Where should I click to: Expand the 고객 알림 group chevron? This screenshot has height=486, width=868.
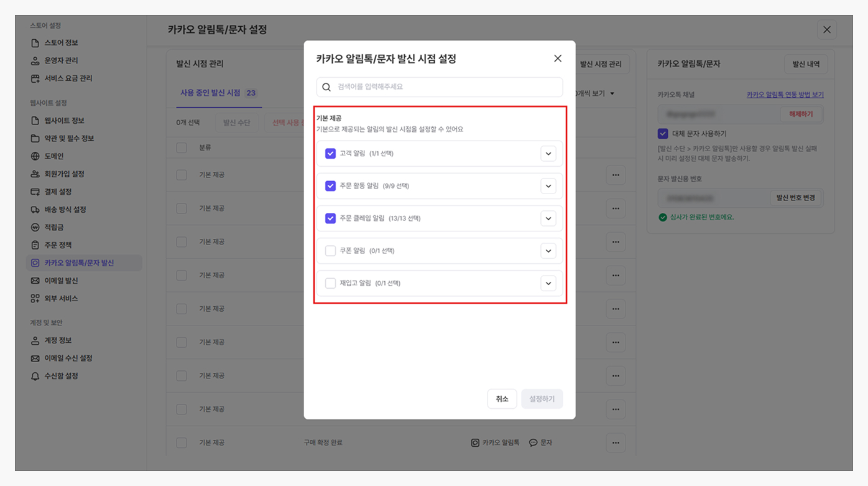(548, 153)
